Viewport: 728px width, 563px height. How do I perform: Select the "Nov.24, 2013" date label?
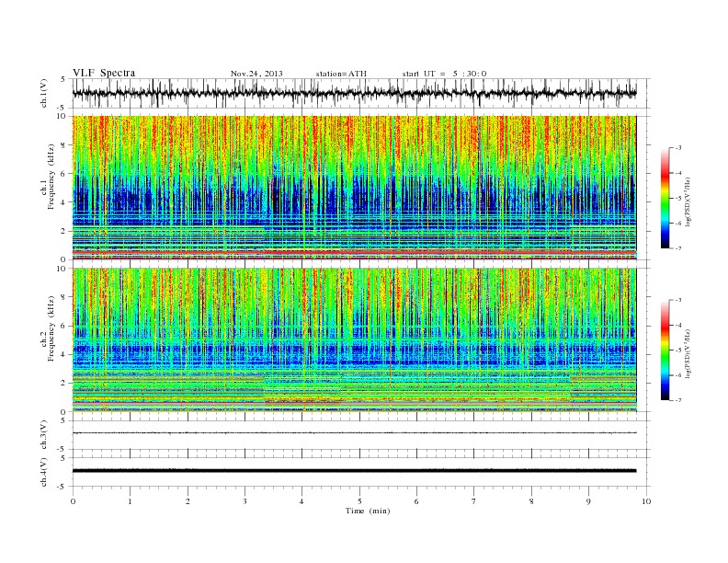pos(256,74)
